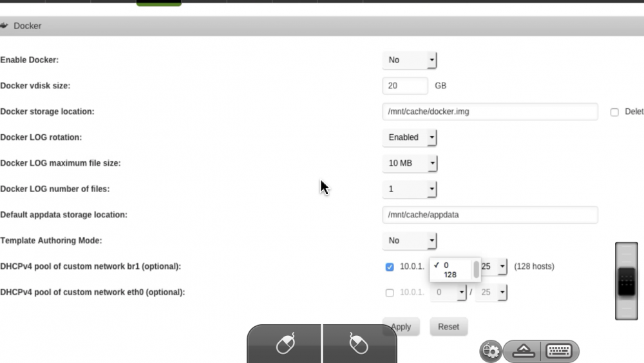Click the green highlighted top tab

[159, 3]
